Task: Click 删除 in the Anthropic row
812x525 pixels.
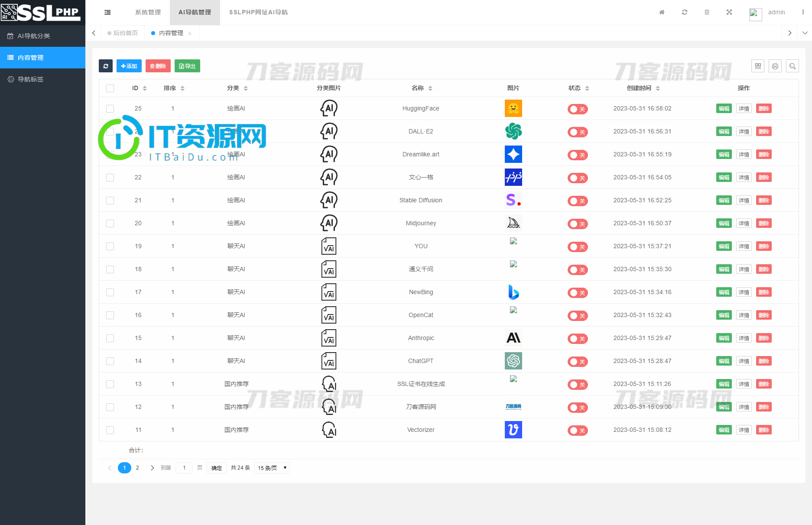Action: coord(764,338)
